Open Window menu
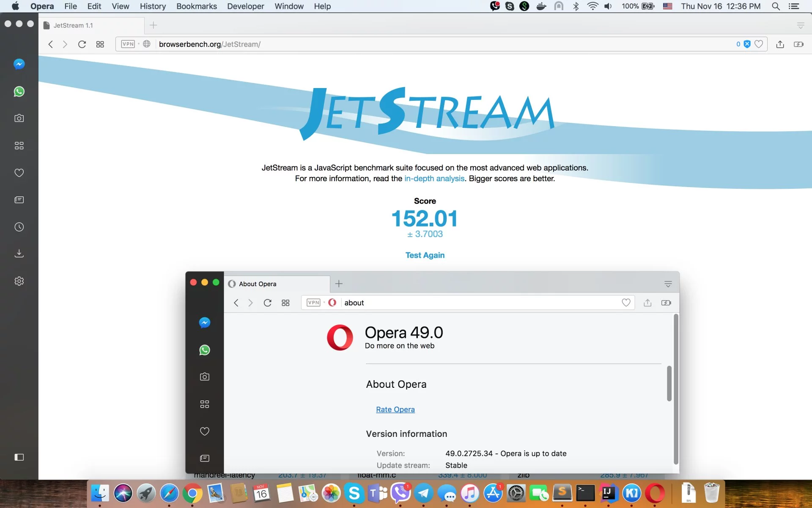Viewport: 812px width, 508px height. 289,6
